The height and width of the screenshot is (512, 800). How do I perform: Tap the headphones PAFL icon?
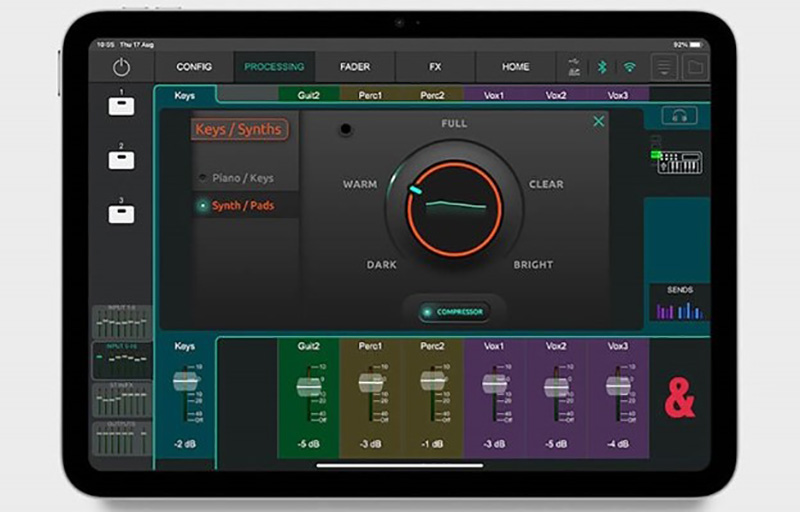coord(679,116)
